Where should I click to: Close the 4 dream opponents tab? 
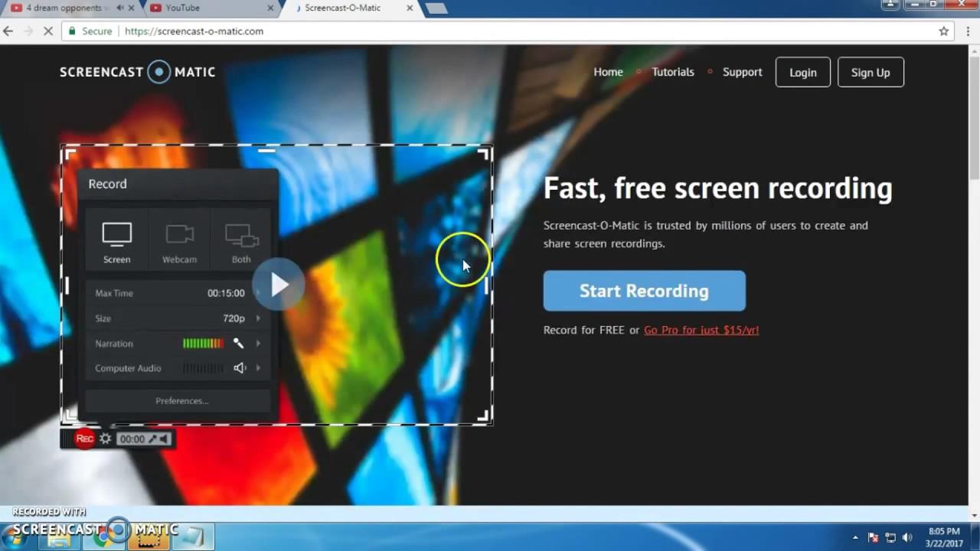[132, 8]
